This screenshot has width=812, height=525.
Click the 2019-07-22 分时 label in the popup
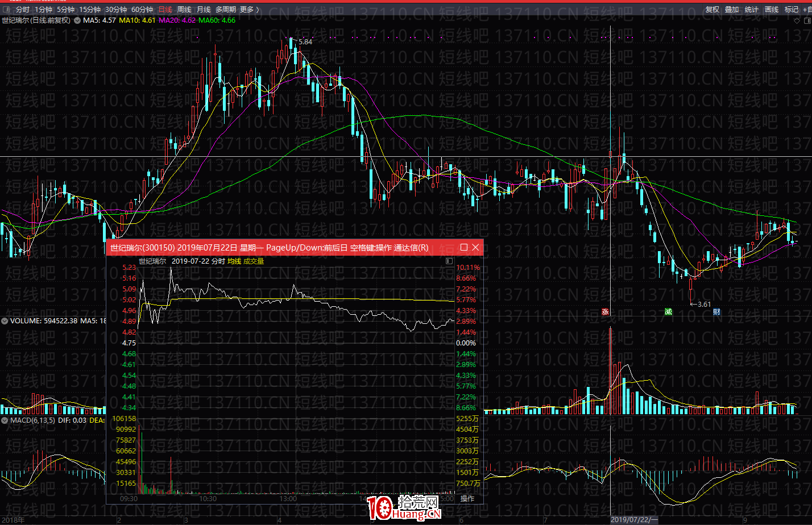point(198,261)
